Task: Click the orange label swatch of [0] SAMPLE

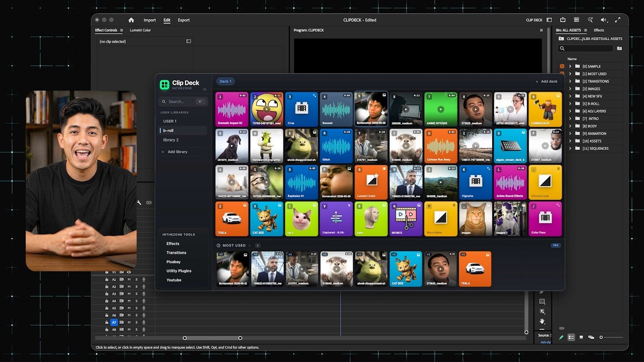Action: pyautogui.click(x=562, y=66)
